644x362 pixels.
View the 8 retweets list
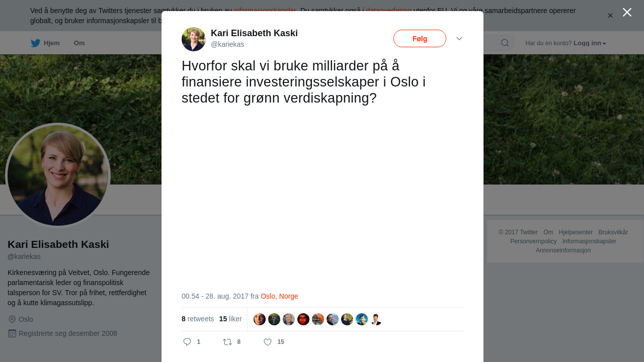point(198,319)
